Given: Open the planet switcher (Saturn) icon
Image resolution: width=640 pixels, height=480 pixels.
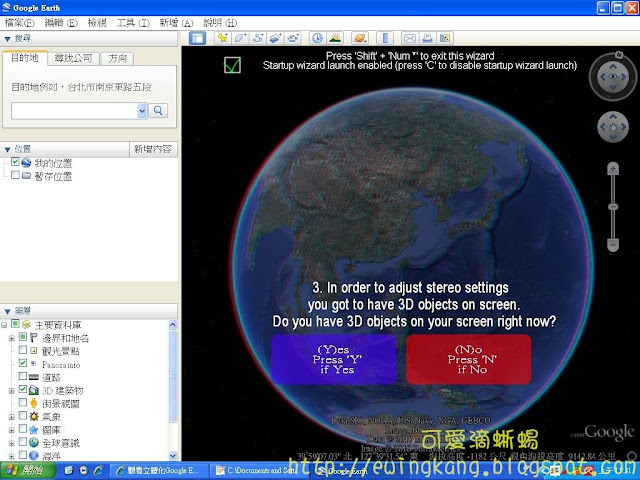Looking at the screenshot, I should pyautogui.click(x=360, y=38).
